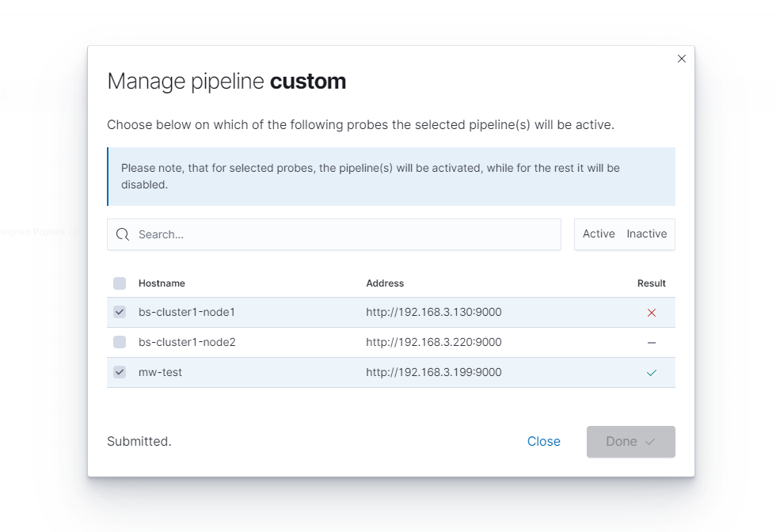Click the checkmark icon on Done button
Image resolution: width=776 pixels, height=532 pixels.
point(650,442)
